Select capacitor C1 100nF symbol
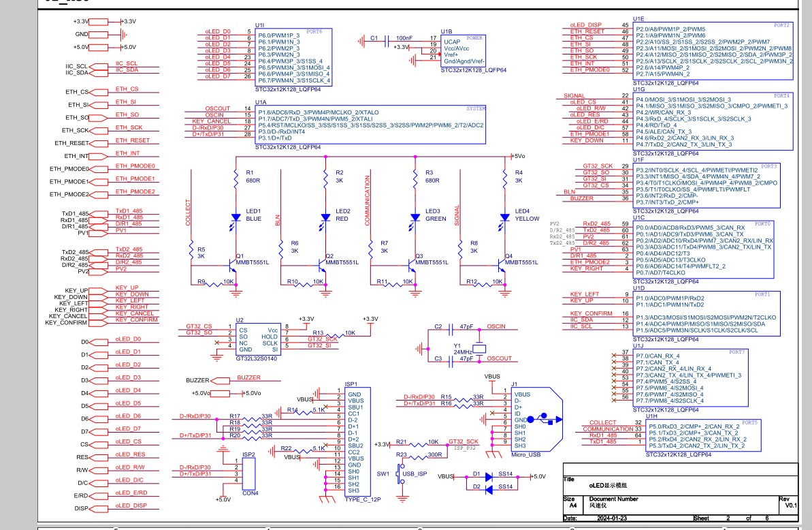The image size is (812, 530). pyautogui.click(x=386, y=41)
